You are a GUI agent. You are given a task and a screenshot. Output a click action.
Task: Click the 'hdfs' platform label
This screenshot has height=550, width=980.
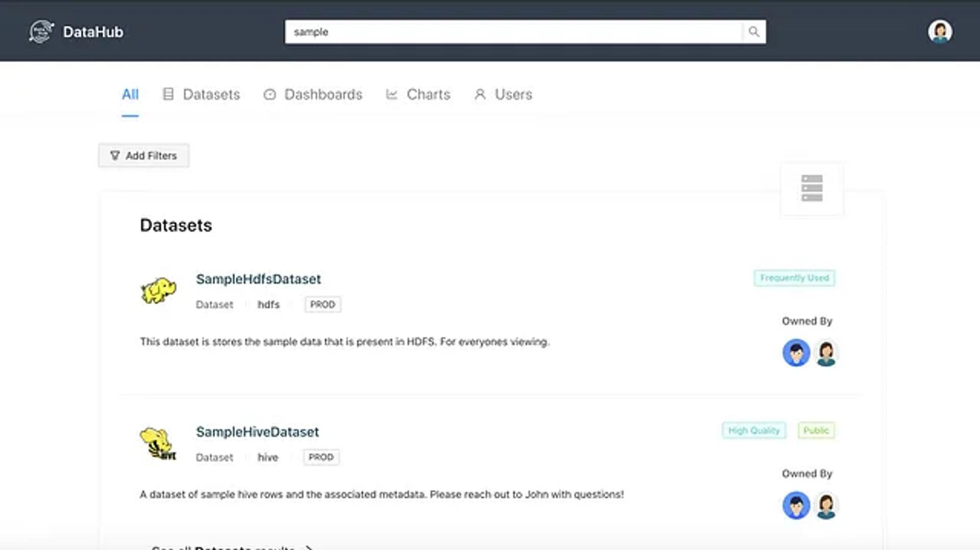268,304
